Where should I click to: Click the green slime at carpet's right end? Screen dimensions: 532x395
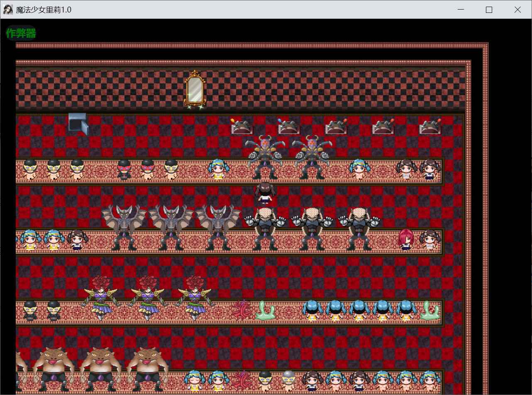pyautogui.click(x=430, y=311)
